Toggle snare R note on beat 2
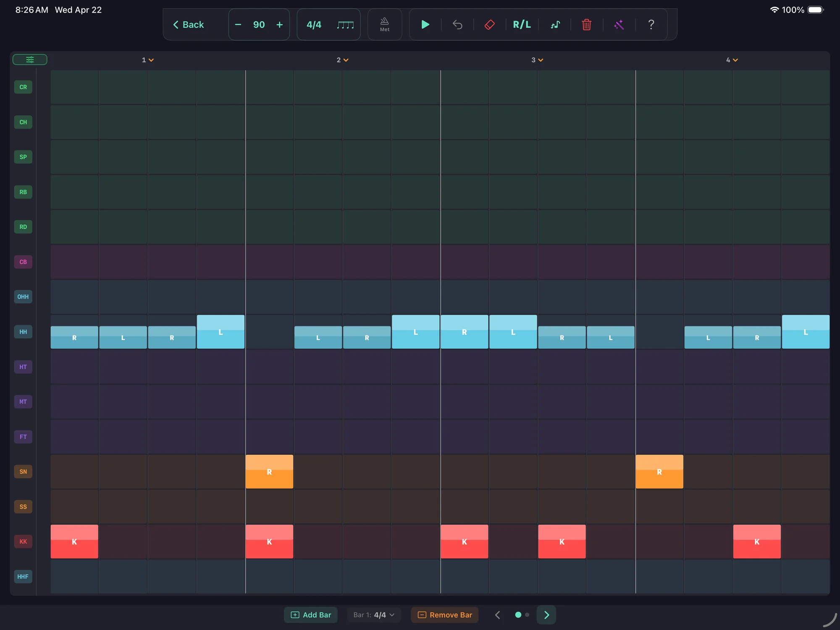Screen dimensions: 840x630 tap(269, 472)
